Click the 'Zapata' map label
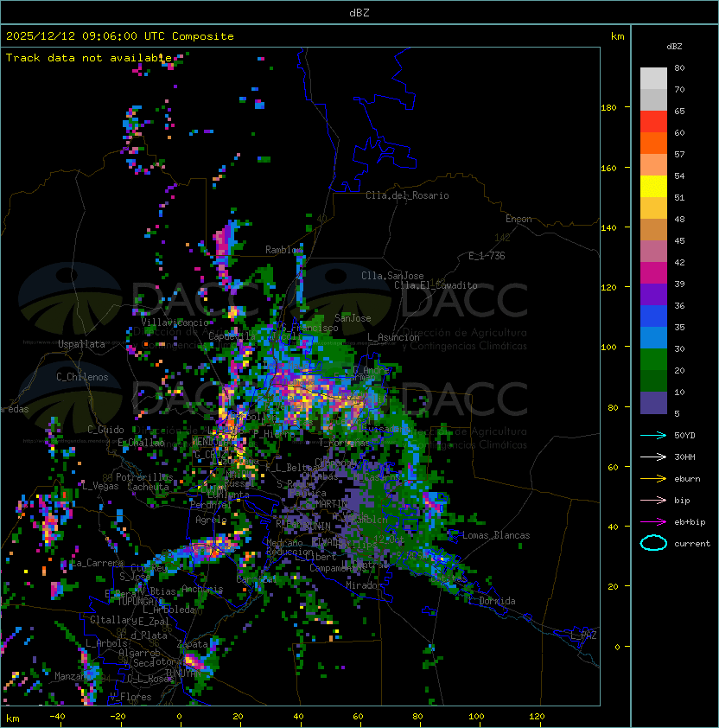Screen dimensions: 719x728 click(192, 644)
